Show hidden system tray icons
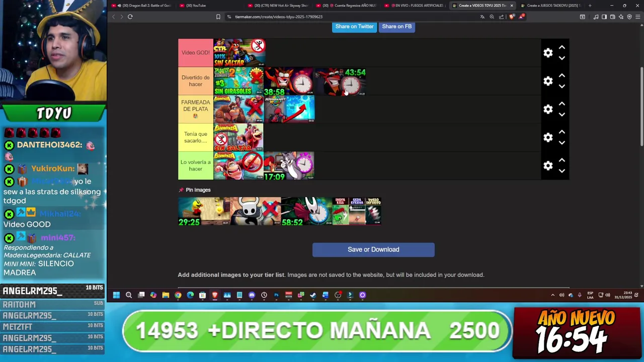The height and width of the screenshot is (362, 644). [x=552, y=295]
